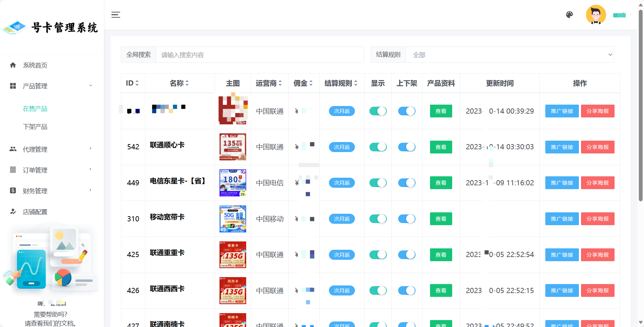This screenshot has height=327, width=644.
Task: Focus the 全局搜索 search input field
Action: (x=260, y=55)
